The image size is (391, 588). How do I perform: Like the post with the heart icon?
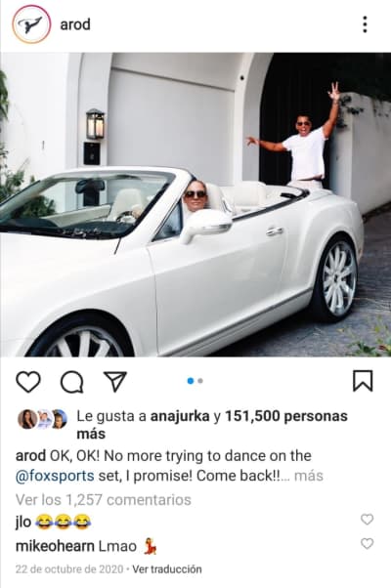point(28,382)
